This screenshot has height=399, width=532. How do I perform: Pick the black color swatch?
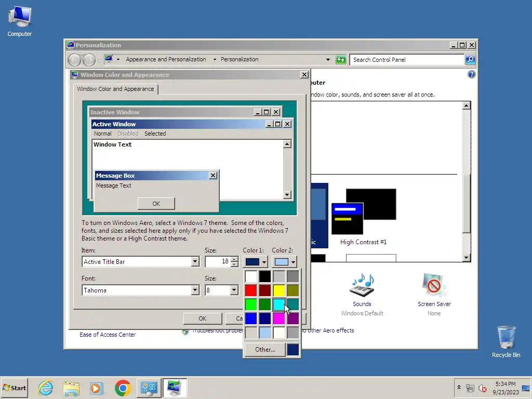(265, 276)
